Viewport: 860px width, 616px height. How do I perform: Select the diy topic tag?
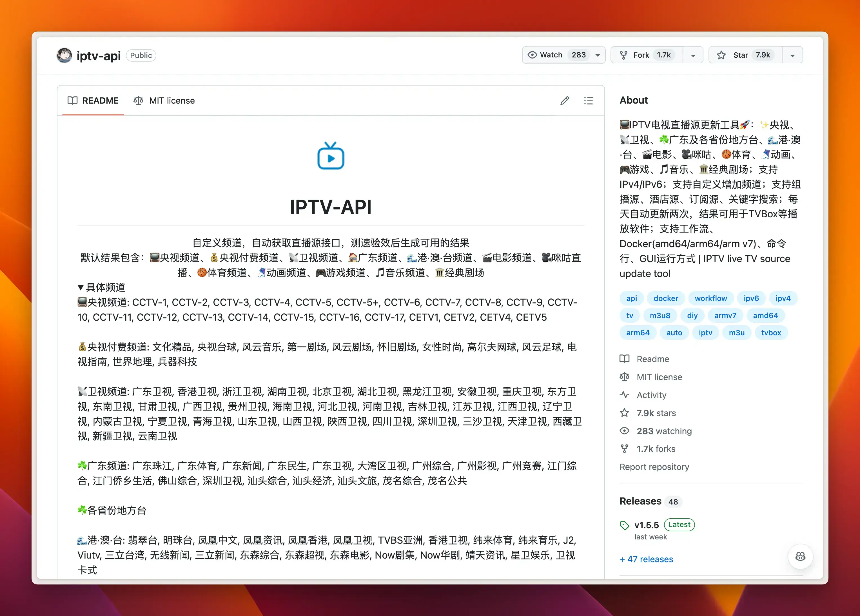692,315
